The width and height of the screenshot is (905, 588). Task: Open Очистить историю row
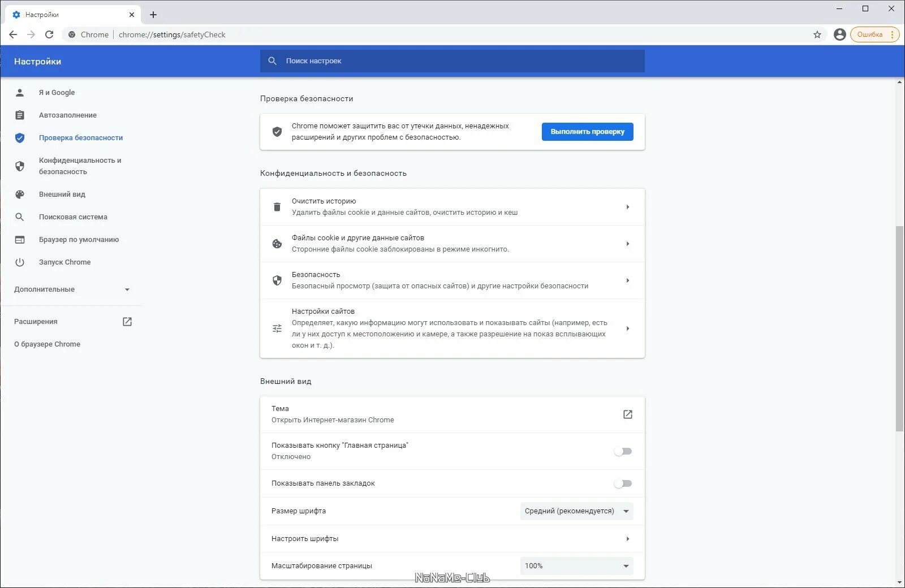click(453, 207)
